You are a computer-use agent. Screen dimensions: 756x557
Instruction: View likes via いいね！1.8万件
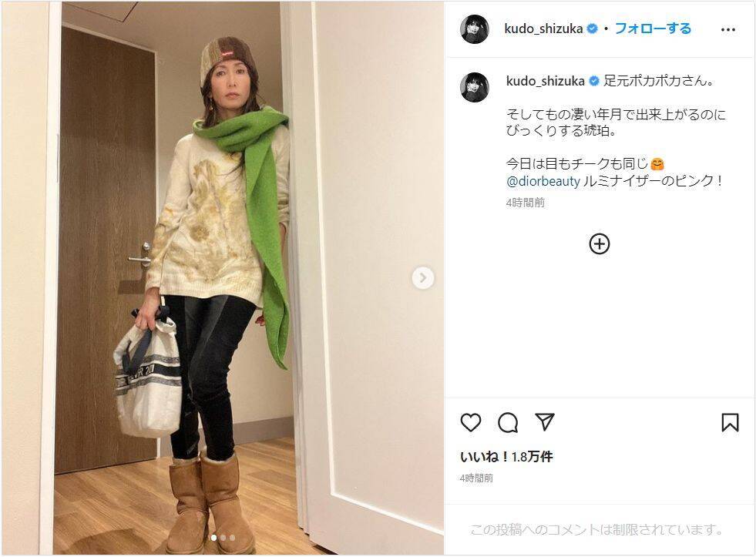click(506, 456)
